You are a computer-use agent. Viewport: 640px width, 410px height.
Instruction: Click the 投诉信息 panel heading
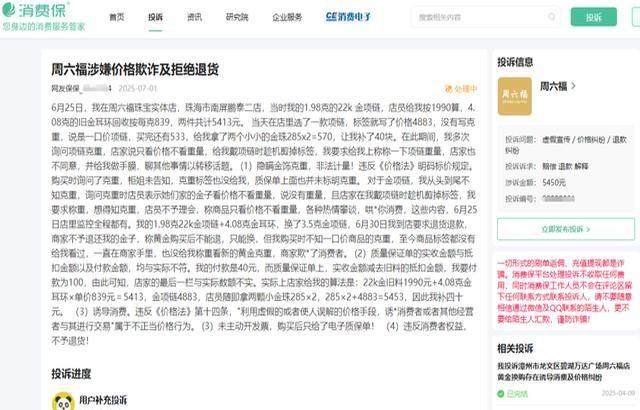[515, 62]
